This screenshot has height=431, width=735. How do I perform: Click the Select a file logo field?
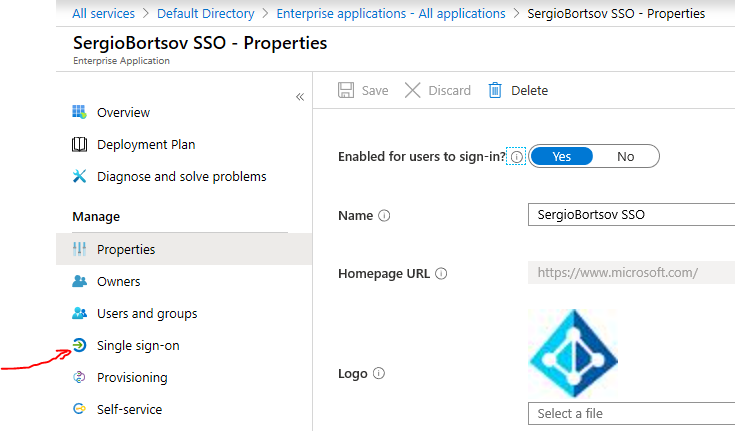click(x=630, y=413)
